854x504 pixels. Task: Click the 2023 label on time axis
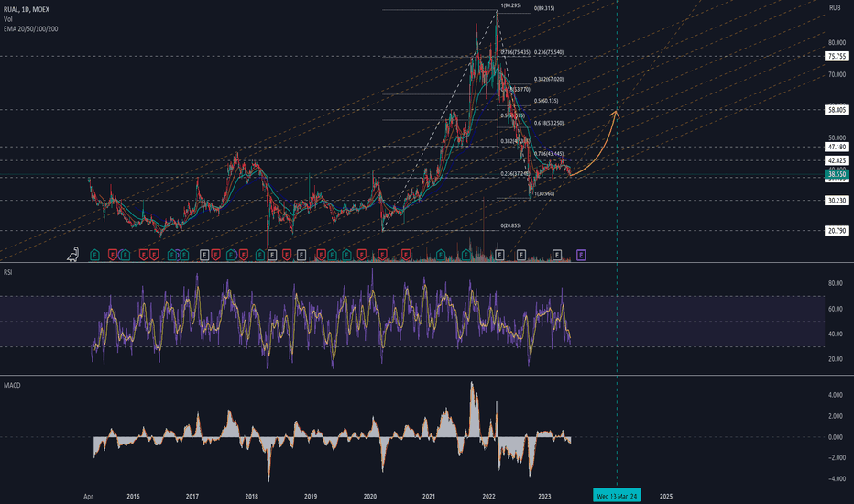click(544, 497)
